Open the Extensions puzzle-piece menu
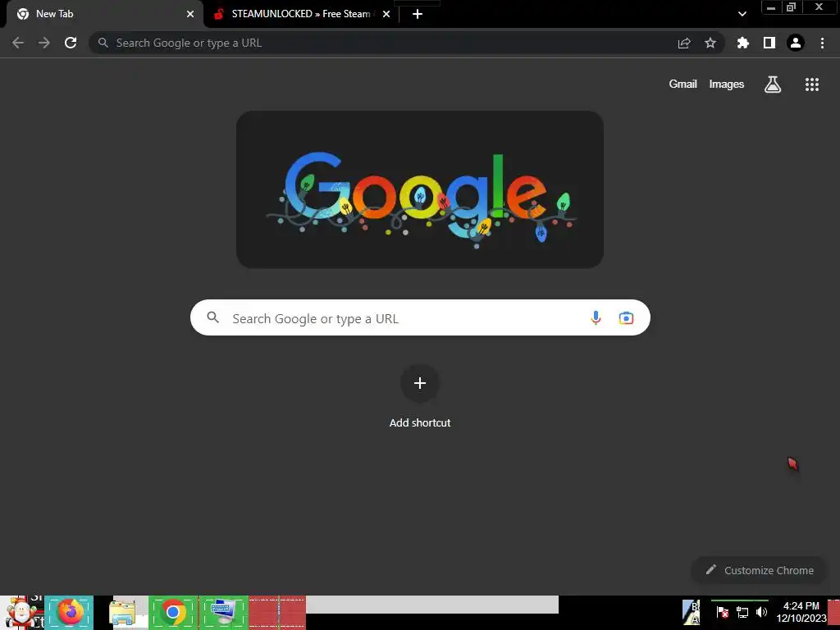840x630 pixels. (743, 43)
